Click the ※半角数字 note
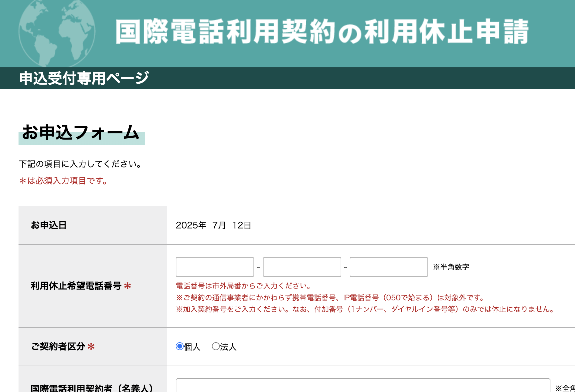The height and width of the screenshot is (392, 575). click(x=451, y=267)
